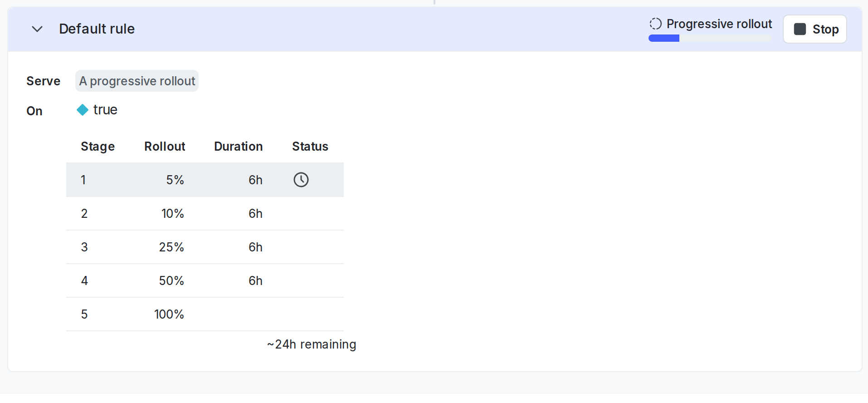Viewport: 868px width, 403px height.
Task: Collapse the Default rule section chevron
Action: pos(37,29)
